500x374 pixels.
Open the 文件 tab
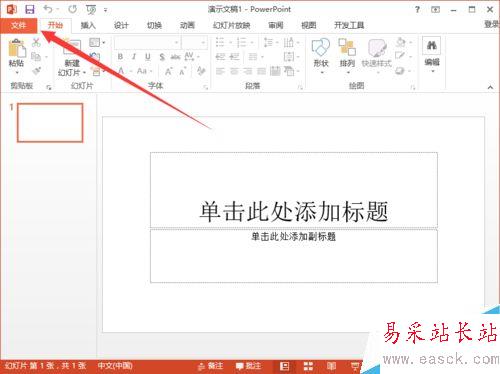[19, 25]
